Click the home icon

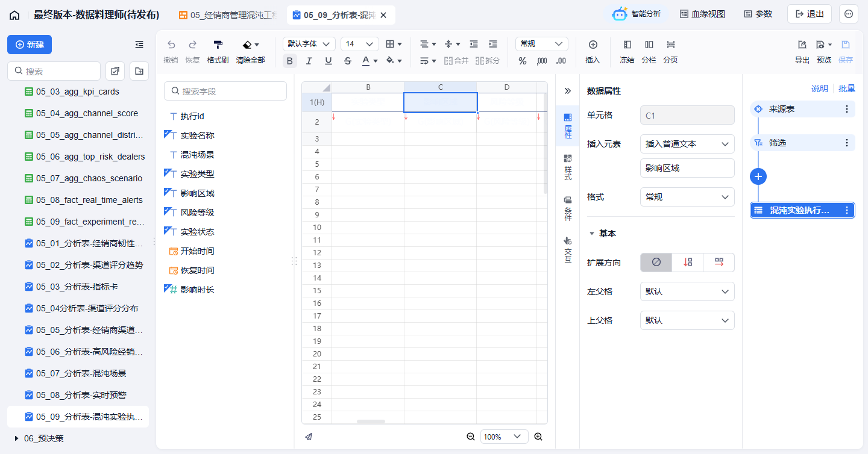coord(14,15)
